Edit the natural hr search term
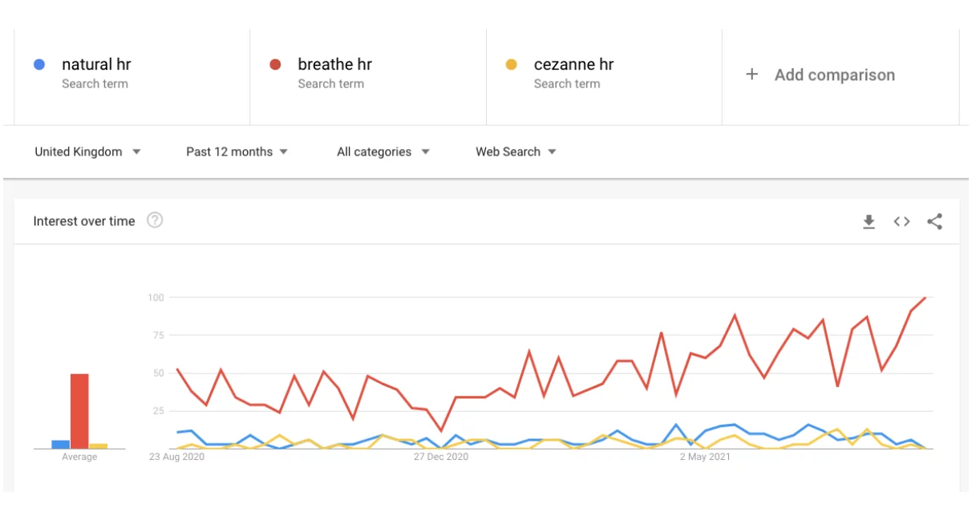The height and width of the screenshot is (524, 980). click(96, 65)
